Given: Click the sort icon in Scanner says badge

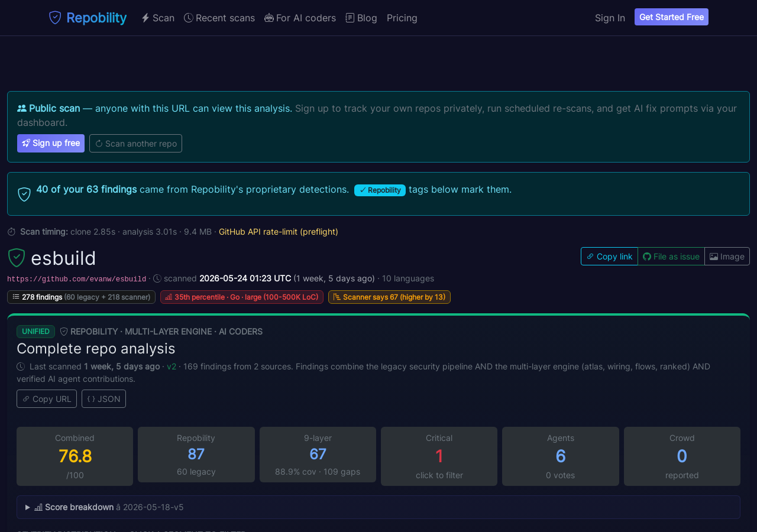Looking at the screenshot, I should click(x=337, y=297).
